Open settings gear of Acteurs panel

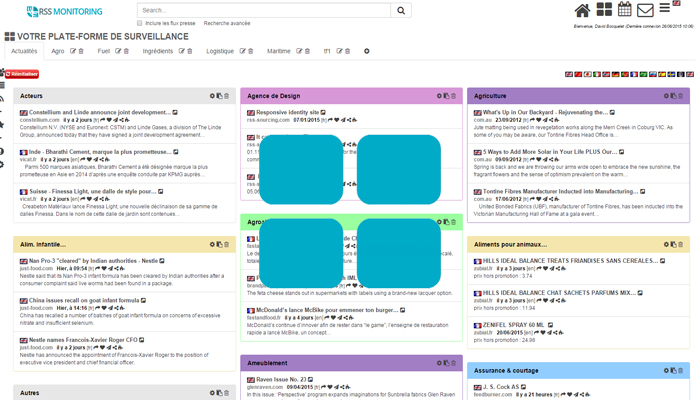212,96
